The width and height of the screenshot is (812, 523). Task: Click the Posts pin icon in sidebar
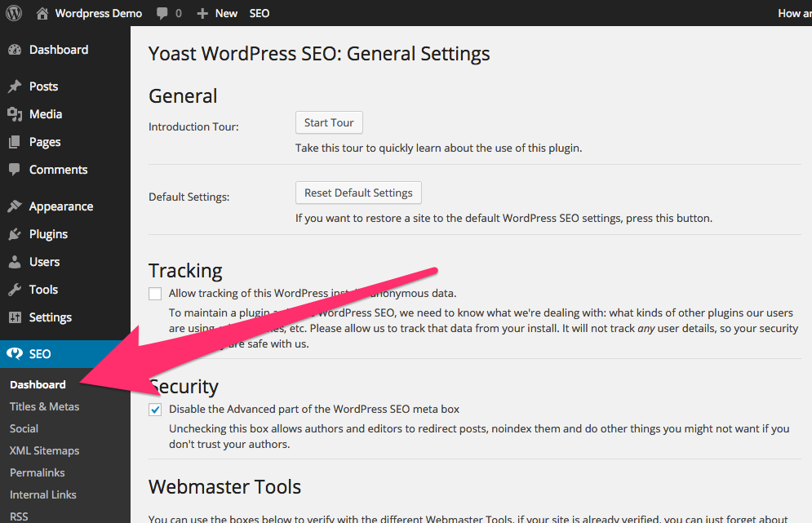(x=15, y=86)
